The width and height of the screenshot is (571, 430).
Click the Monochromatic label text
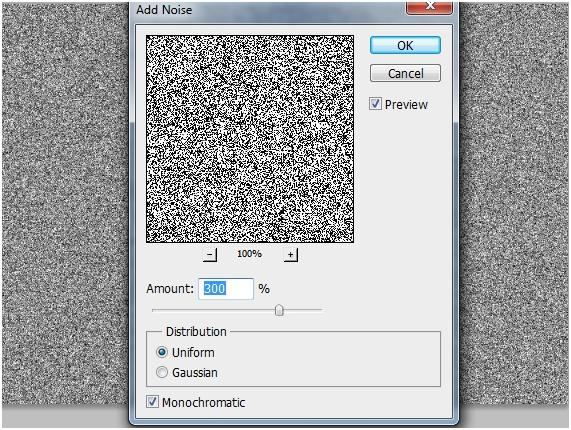[203, 402]
